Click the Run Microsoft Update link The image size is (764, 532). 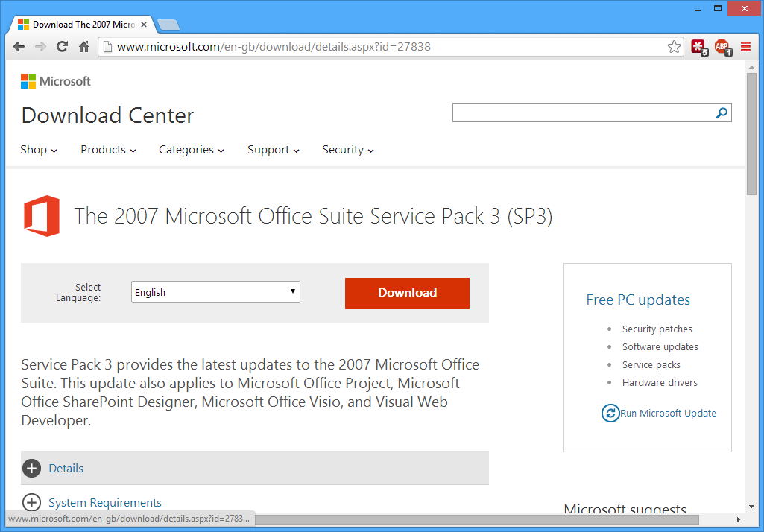click(x=668, y=413)
